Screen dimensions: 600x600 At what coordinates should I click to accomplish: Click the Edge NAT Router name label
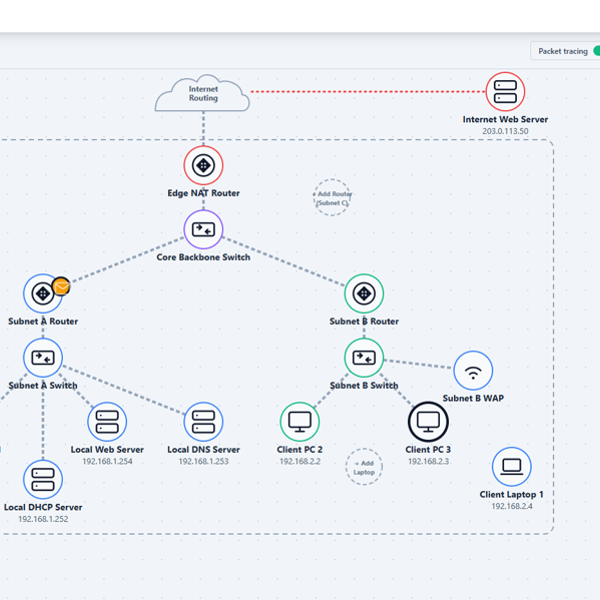tap(203, 193)
